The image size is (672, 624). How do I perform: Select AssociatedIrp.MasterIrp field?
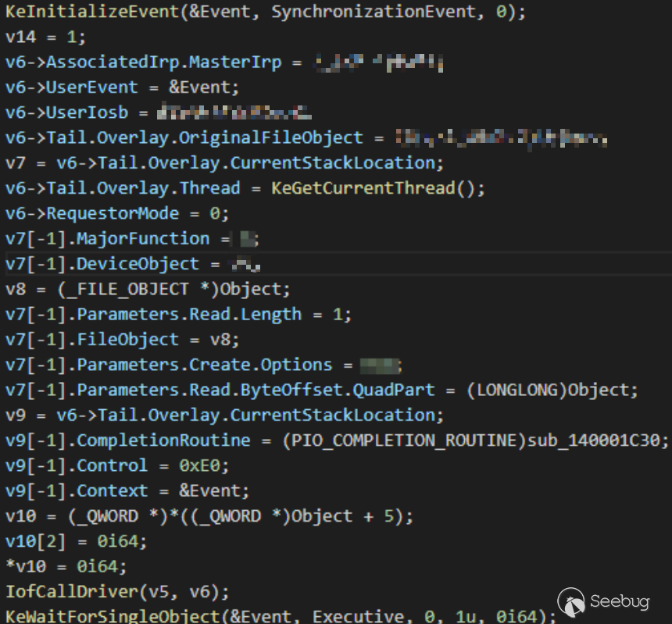[x=164, y=62]
